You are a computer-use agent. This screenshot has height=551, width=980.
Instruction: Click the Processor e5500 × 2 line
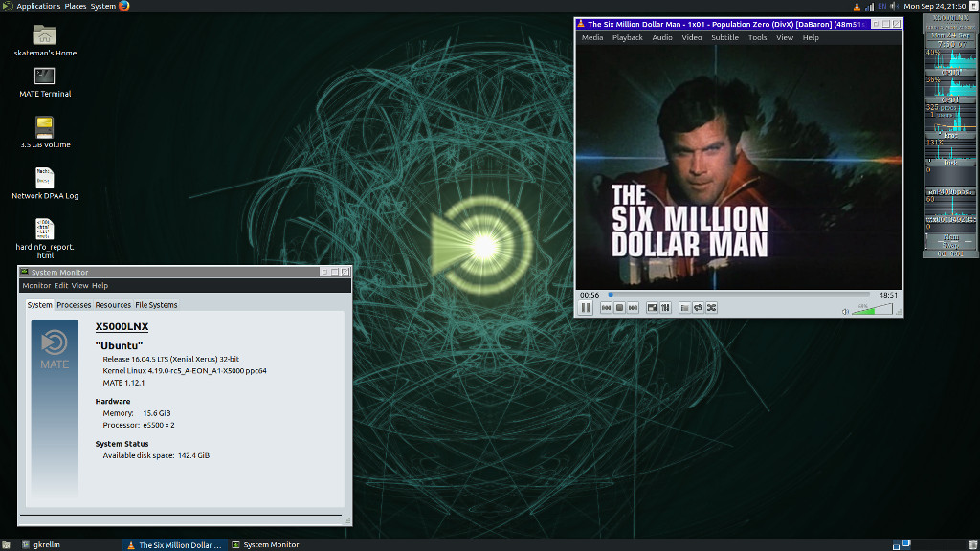(139, 425)
